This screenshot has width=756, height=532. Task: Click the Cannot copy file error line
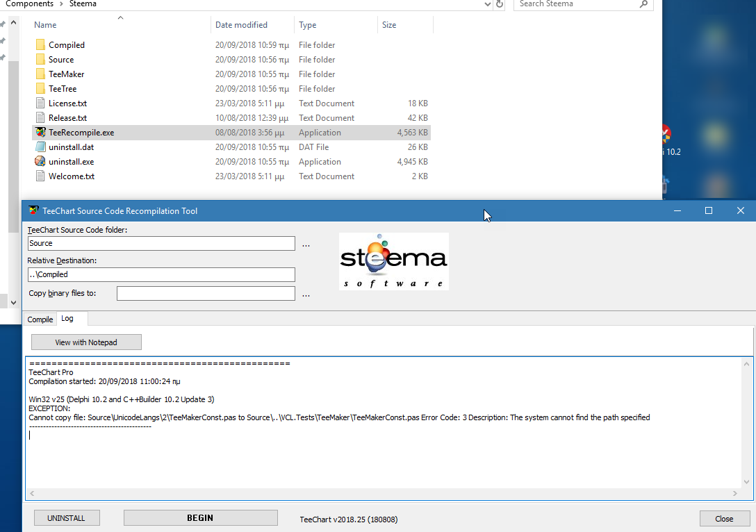339,417
